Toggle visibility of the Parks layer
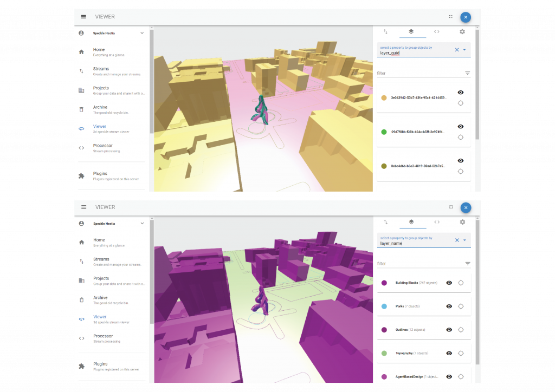This screenshot has height=392, width=555. coord(449,306)
